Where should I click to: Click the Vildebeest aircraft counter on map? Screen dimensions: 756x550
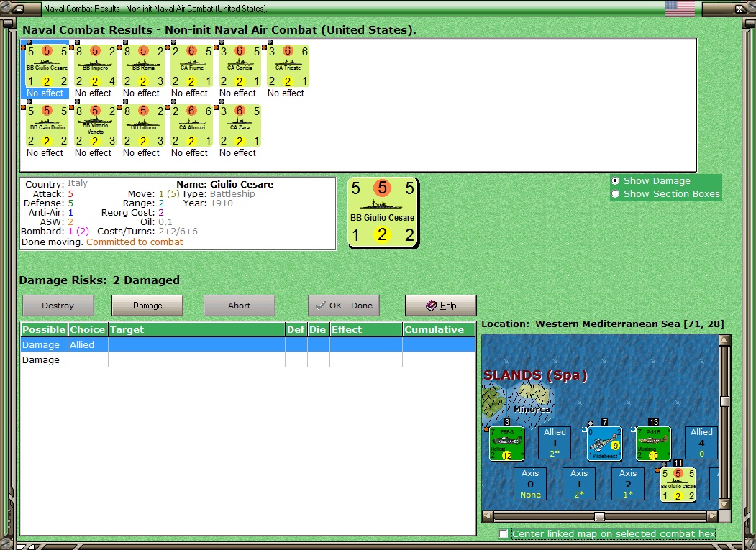(604, 444)
